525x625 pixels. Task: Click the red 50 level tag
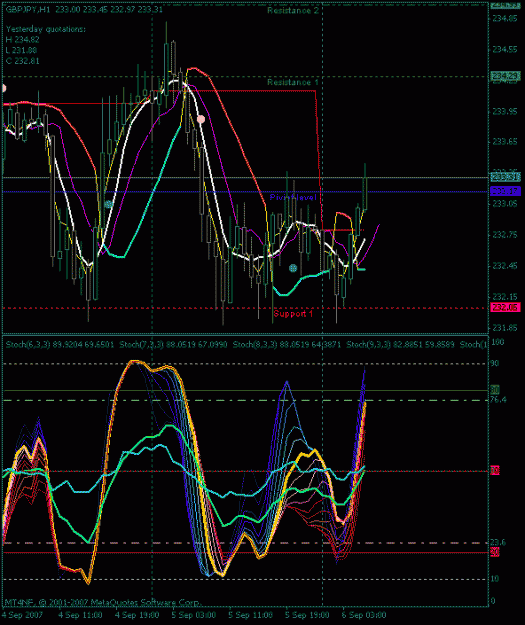pyautogui.click(x=495, y=470)
